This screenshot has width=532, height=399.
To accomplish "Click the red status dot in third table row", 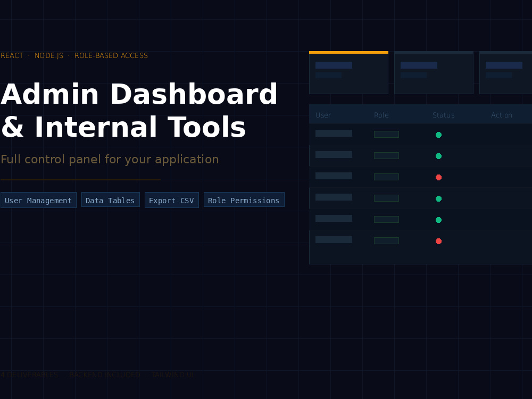I will pos(438,178).
